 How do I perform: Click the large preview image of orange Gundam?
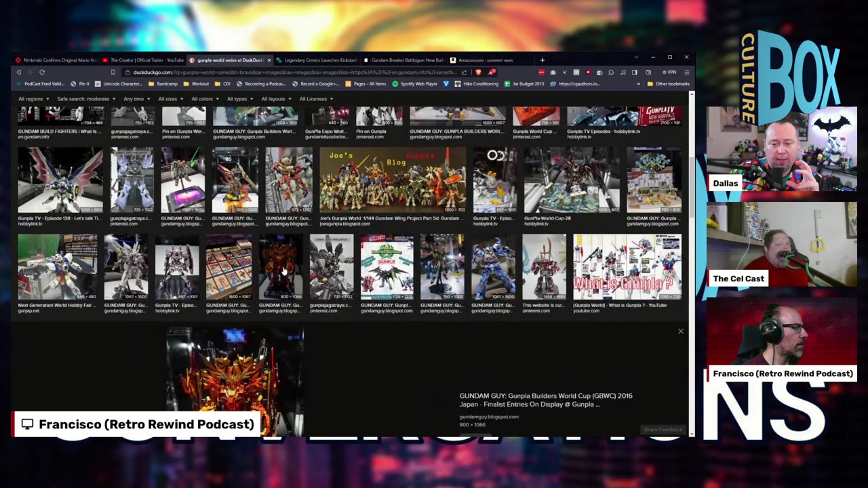(235, 381)
